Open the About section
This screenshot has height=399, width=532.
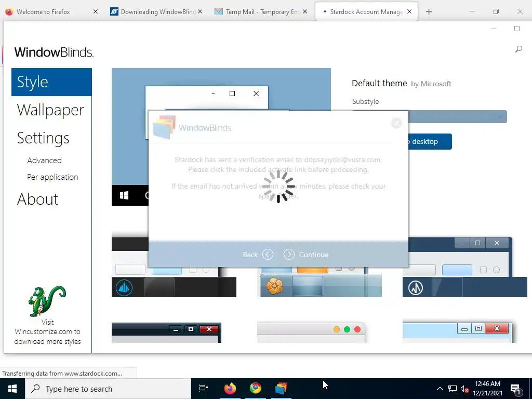(37, 199)
